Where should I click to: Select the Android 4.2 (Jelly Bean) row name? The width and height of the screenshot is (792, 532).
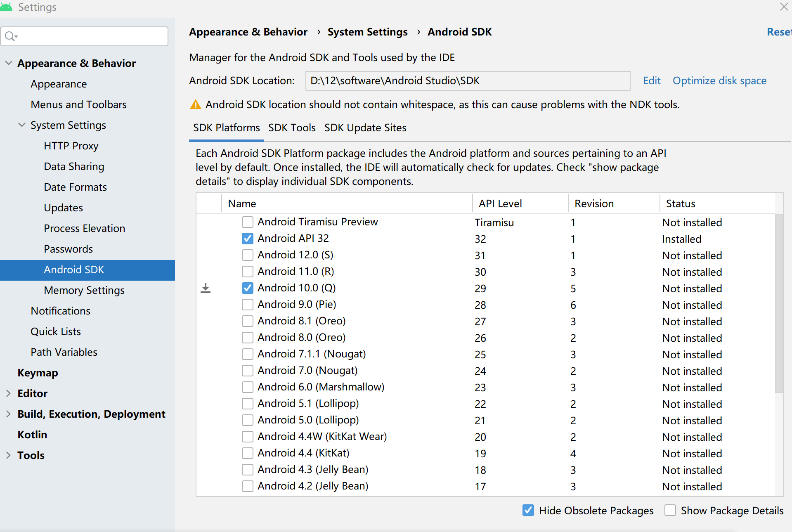tap(313, 486)
